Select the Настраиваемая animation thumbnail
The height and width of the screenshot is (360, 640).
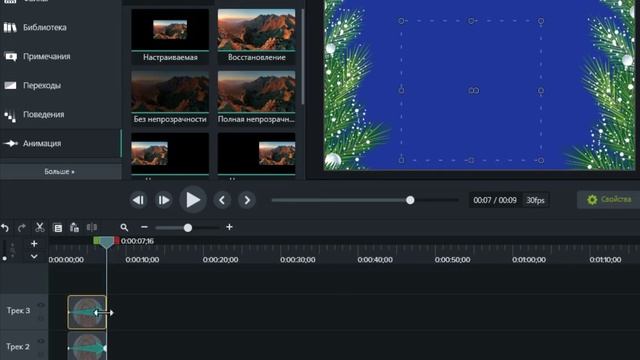[x=170, y=36]
